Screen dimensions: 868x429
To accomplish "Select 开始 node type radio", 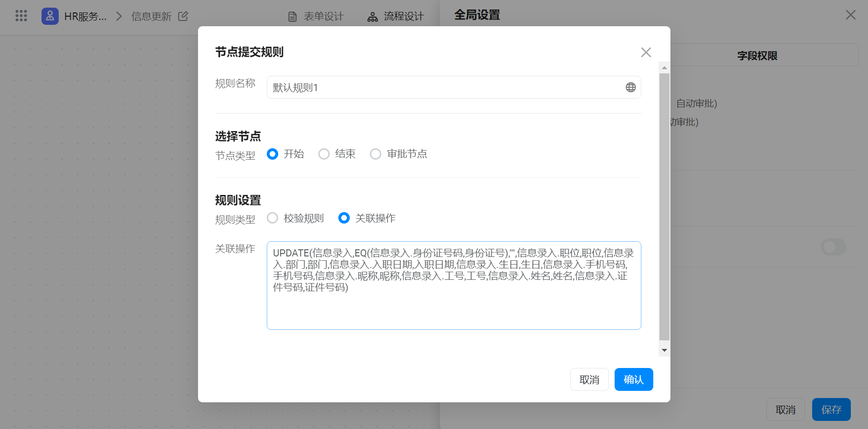I will tap(272, 154).
